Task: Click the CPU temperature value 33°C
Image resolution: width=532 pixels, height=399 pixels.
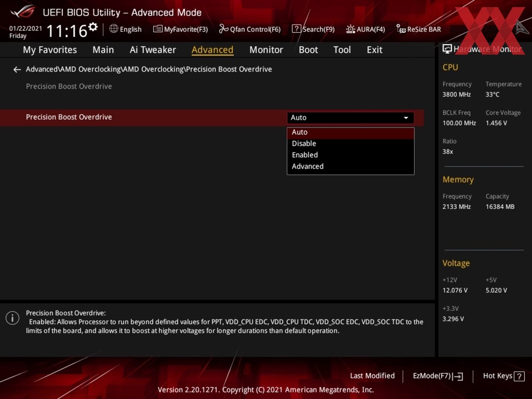Action: coord(492,95)
